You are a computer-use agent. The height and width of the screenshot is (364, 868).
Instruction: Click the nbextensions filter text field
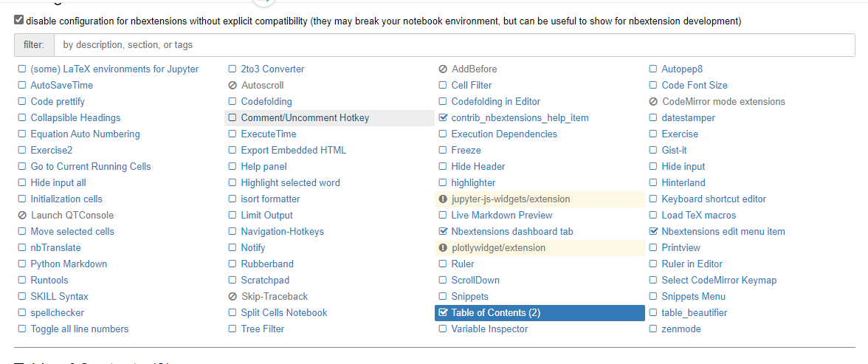coord(454,45)
